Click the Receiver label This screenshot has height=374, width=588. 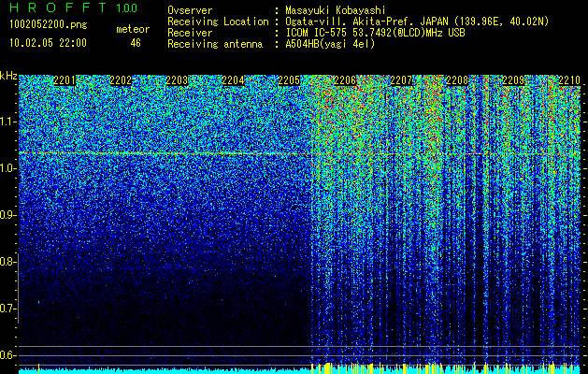[x=190, y=33]
